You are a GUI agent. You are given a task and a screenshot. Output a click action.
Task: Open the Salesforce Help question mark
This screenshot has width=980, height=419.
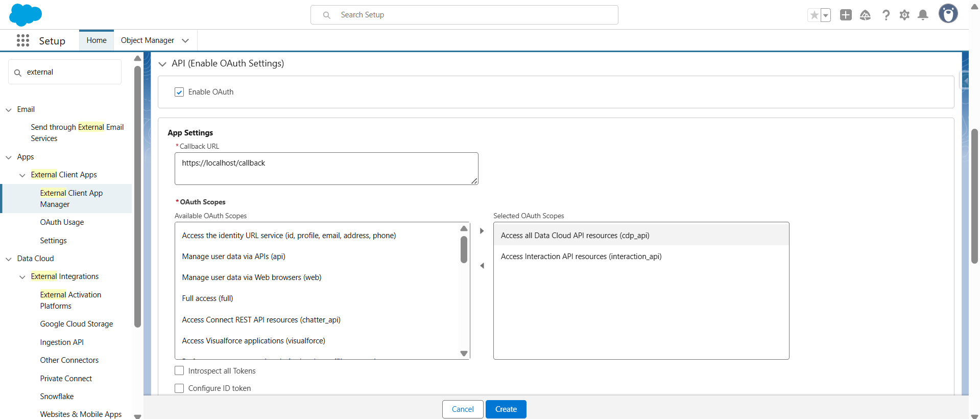tap(886, 15)
